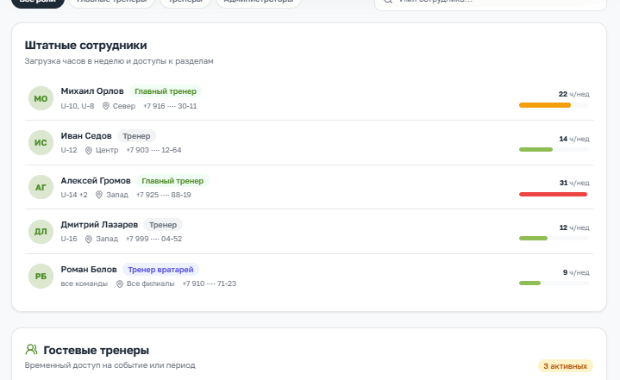
Task: Click the phone number ending 12-64
Action: [x=154, y=150]
